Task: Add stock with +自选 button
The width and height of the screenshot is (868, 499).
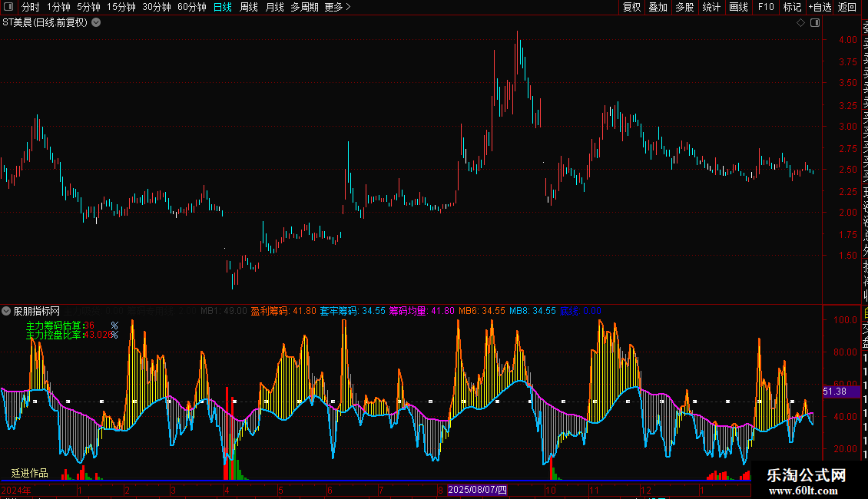Action: [820, 7]
